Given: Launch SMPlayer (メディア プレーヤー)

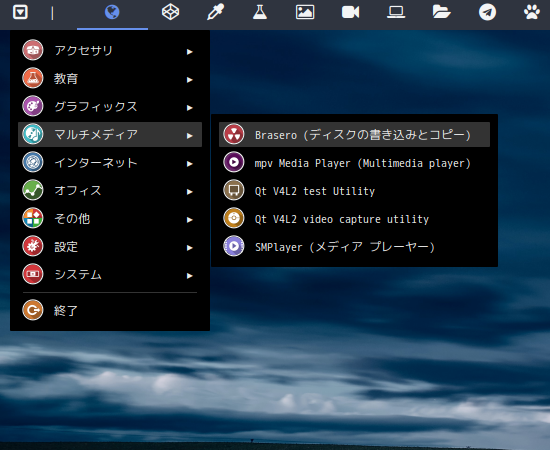Looking at the screenshot, I should [x=354, y=246].
